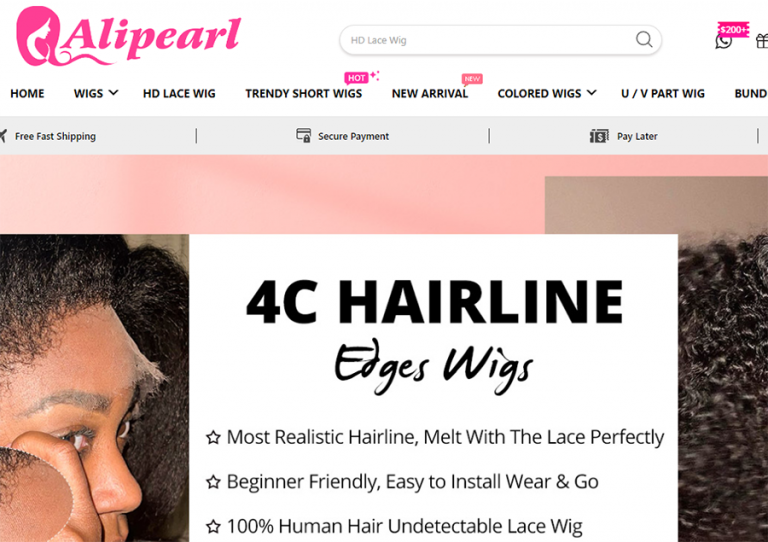Expand the COLORED WIGS dropdown chevron
768x542 pixels.
tap(592, 93)
